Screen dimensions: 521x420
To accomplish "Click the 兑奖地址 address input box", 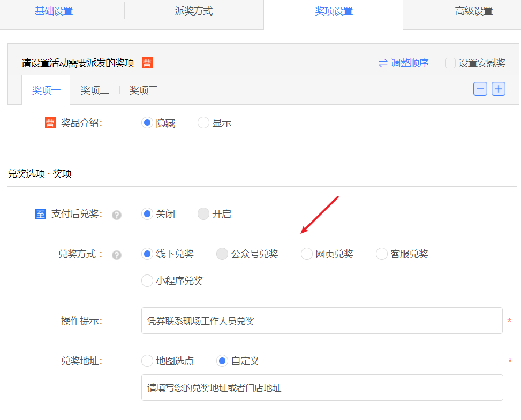I will click(321, 387).
